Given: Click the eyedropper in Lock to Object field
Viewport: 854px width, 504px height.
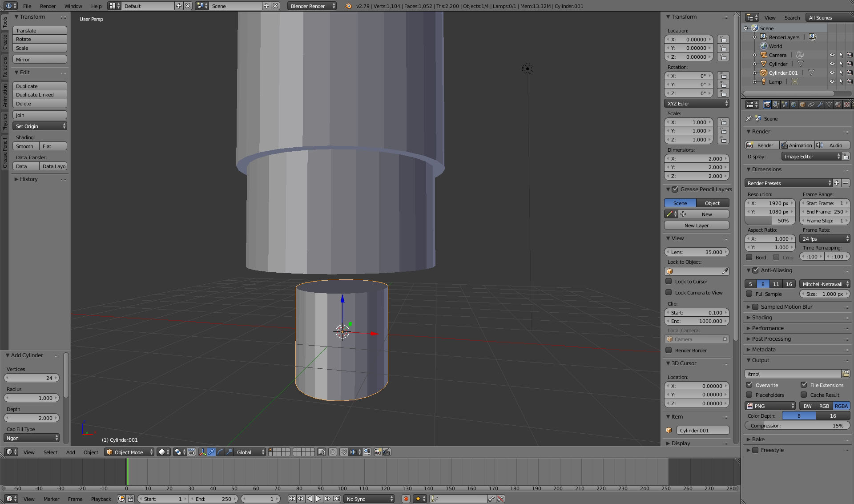Looking at the screenshot, I should 725,271.
